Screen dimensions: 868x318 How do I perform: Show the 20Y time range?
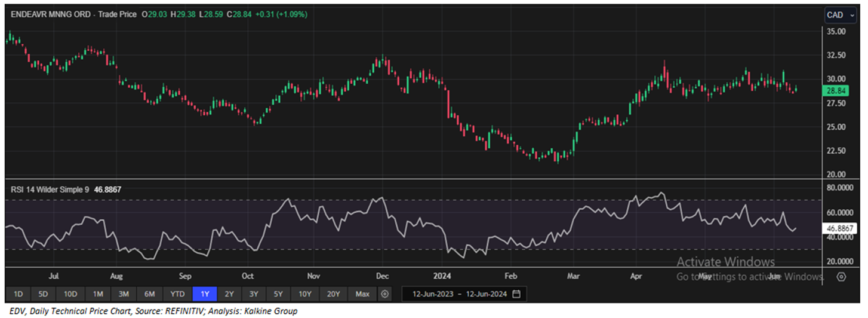333,294
